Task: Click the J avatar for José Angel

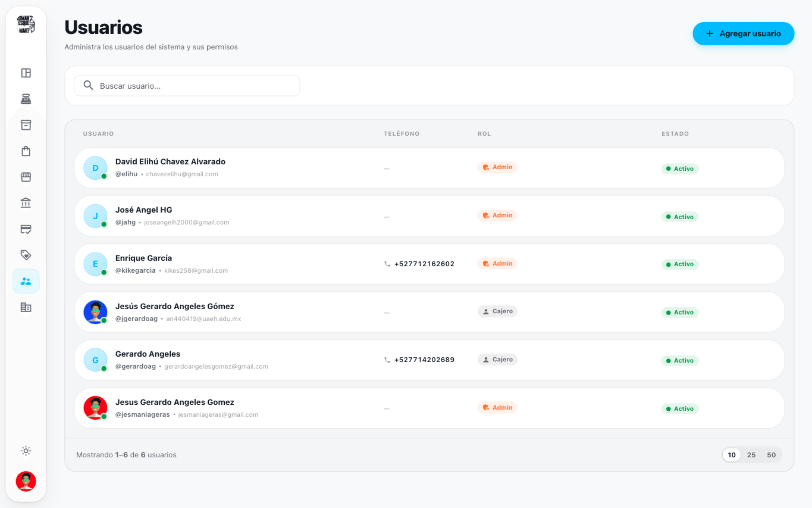Action: [x=95, y=216]
